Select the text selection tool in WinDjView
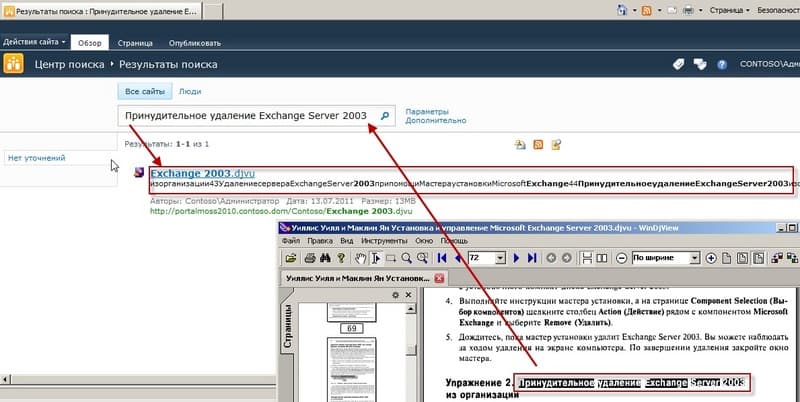 [x=376, y=258]
